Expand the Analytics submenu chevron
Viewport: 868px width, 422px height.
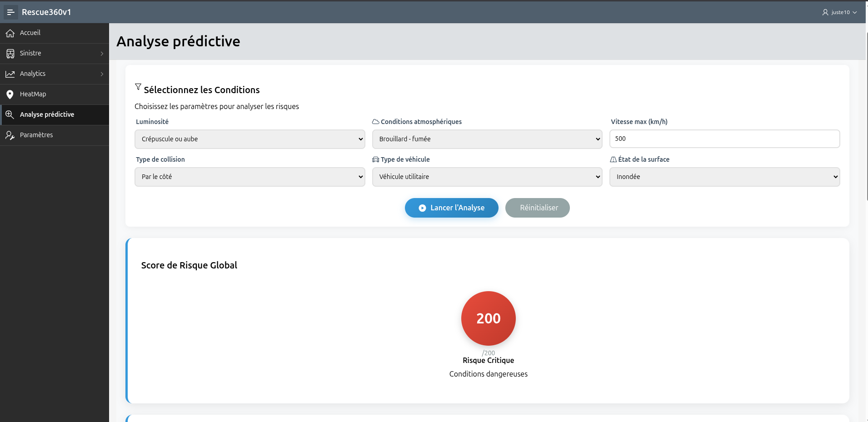tap(102, 74)
